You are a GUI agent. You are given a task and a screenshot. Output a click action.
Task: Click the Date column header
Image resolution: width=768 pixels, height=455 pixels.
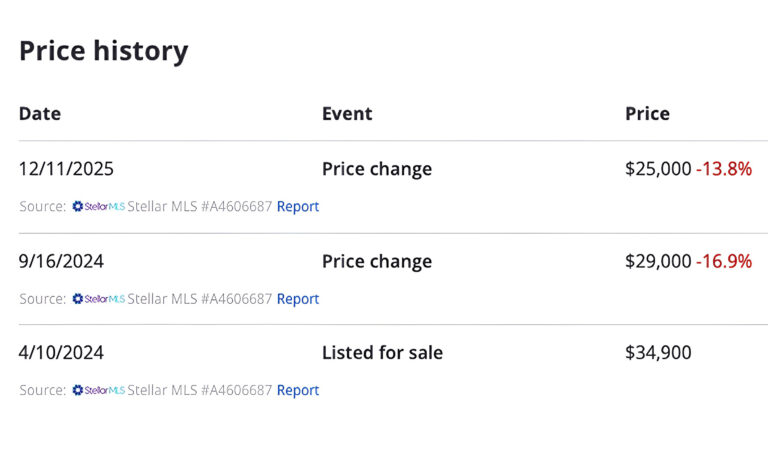(40, 114)
